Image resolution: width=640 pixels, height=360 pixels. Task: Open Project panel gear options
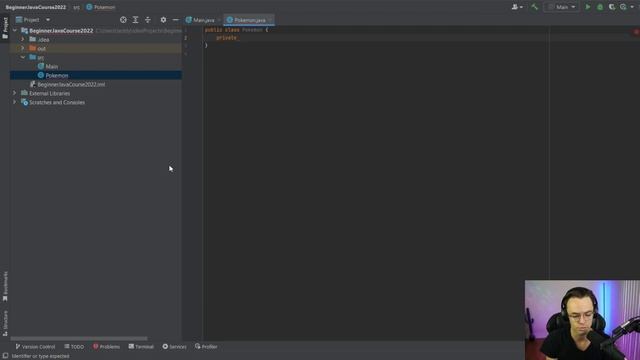[x=163, y=20]
